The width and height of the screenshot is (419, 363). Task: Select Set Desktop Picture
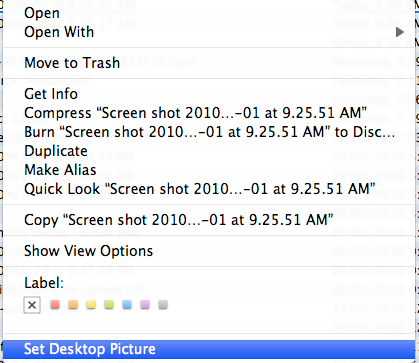209,349
